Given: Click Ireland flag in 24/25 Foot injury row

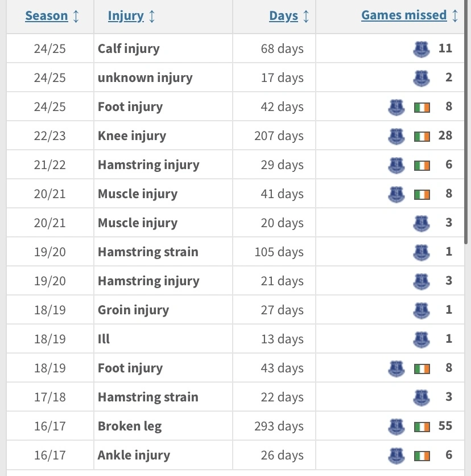Looking at the screenshot, I should click(422, 106).
